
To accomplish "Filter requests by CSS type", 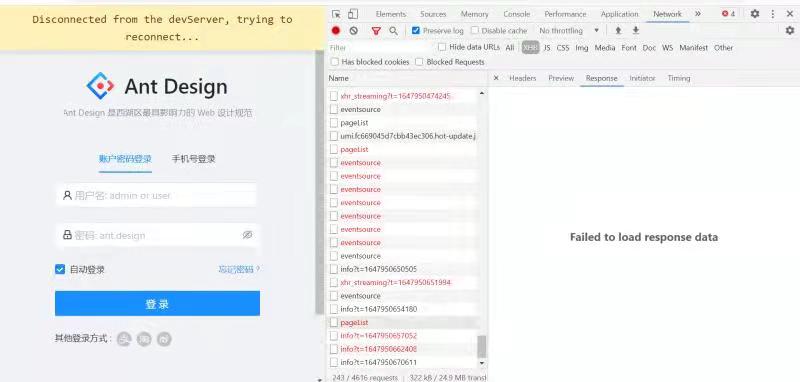I will tap(563, 47).
